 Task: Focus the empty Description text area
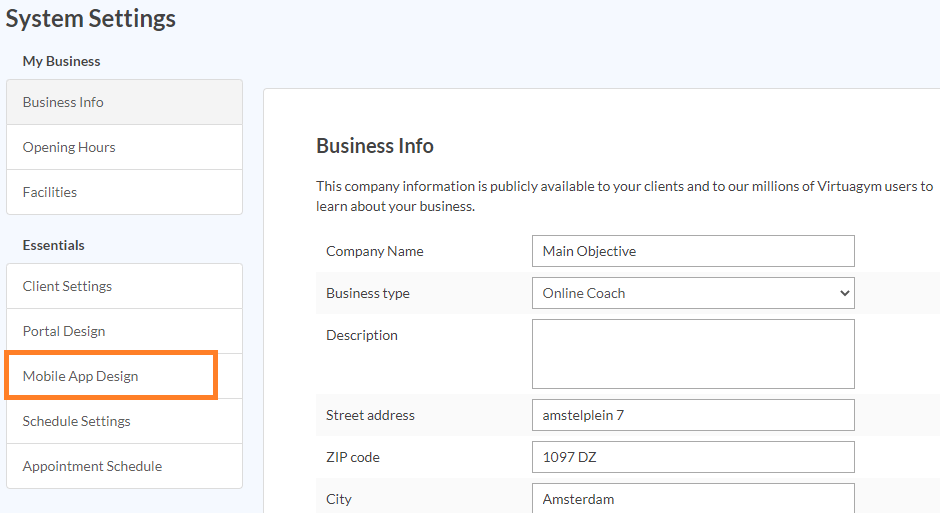click(x=692, y=353)
